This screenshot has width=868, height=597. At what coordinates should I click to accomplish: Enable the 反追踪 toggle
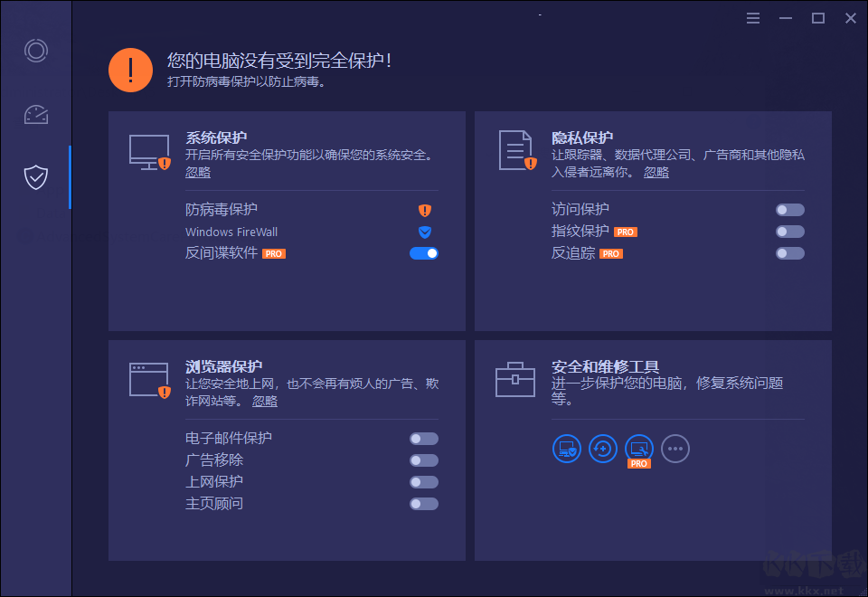[x=790, y=253]
